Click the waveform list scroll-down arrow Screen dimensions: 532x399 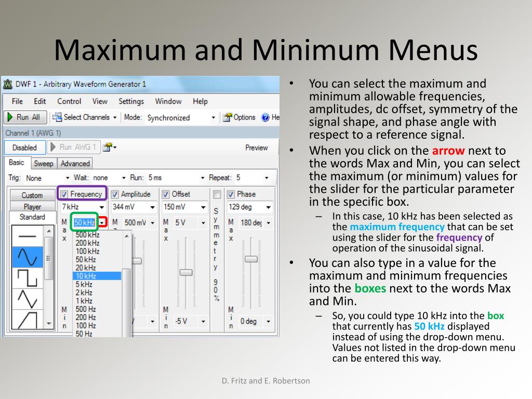[x=49, y=324]
